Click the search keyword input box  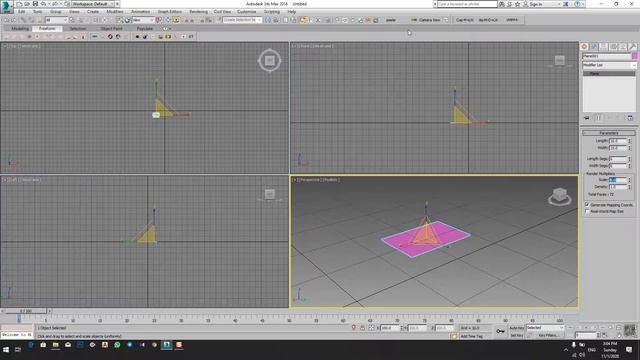(x=467, y=4)
